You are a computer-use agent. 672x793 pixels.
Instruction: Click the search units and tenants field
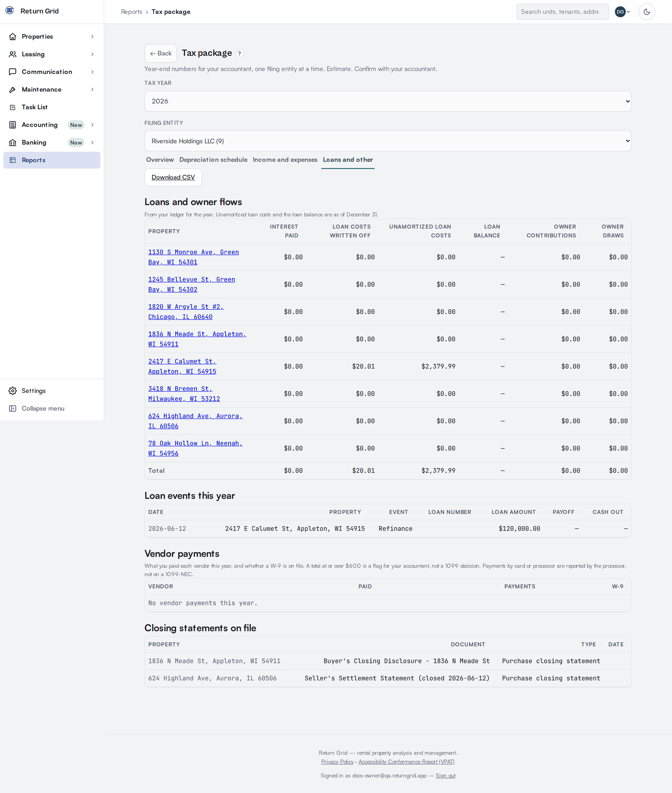(x=562, y=12)
